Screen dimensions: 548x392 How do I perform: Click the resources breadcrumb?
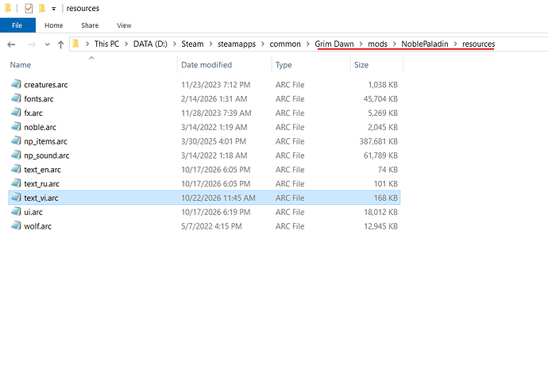478,44
